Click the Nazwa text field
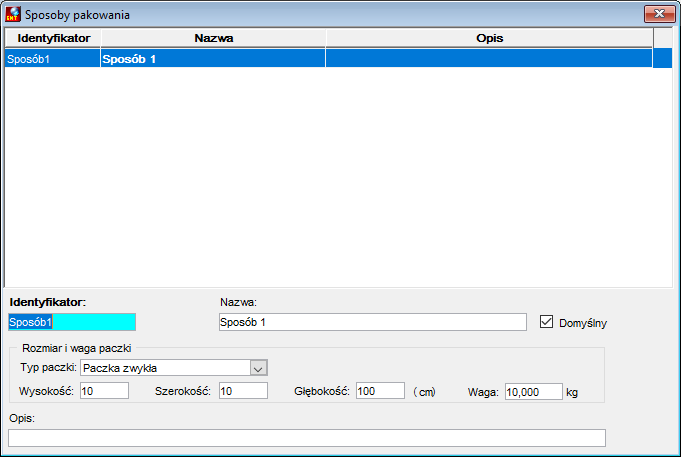681x457 pixels. tap(373, 322)
